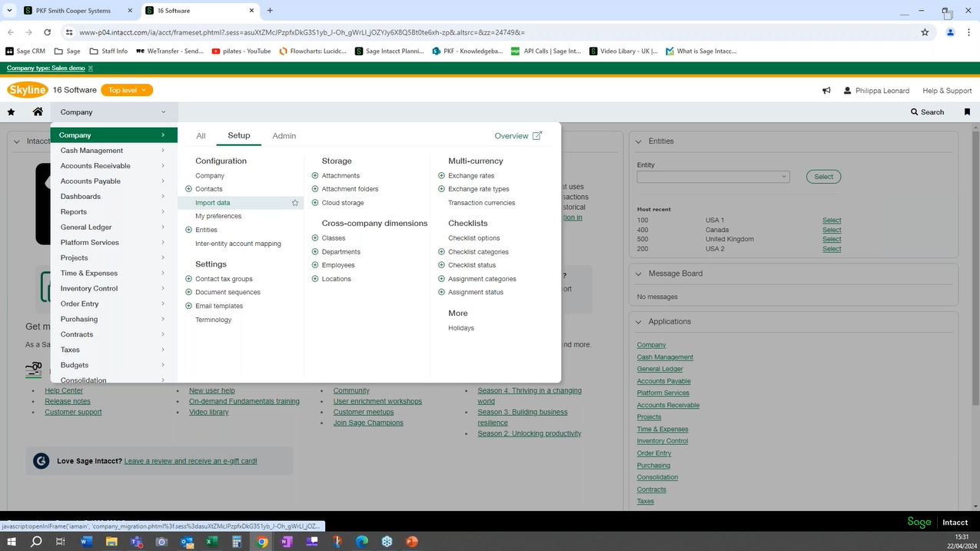Viewport: 980px width, 551px height.
Task: Add a new Contact tax group via plus icon
Action: pyautogui.click(x=189, y=279)
